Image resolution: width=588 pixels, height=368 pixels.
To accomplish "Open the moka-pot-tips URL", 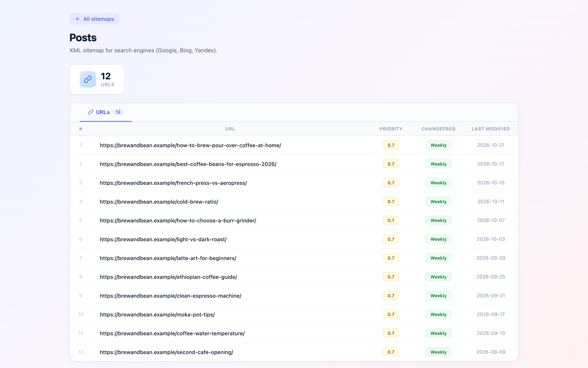I will 157,314.
